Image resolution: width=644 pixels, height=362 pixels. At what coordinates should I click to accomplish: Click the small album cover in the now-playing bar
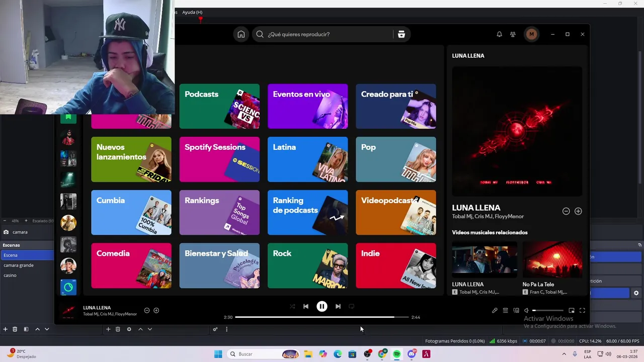coord(68,311)
